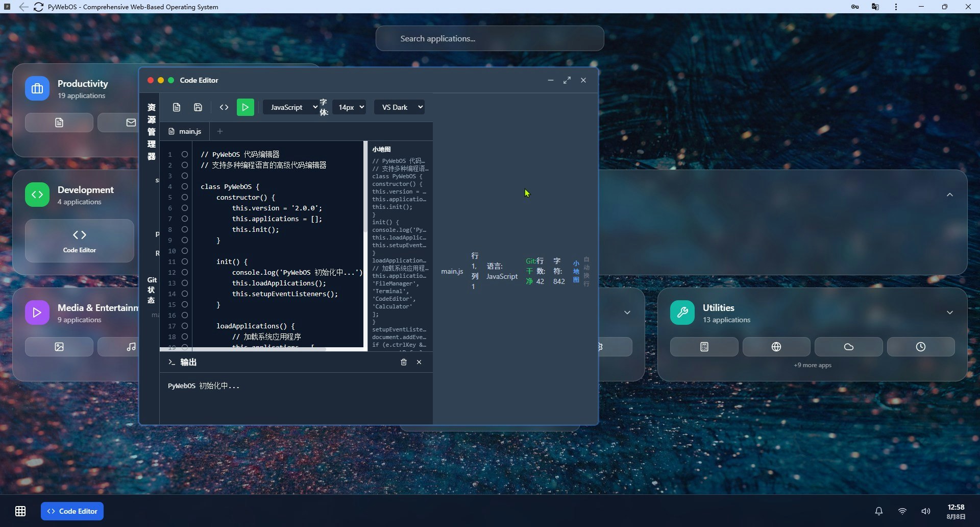Open the taskbar start grid menu
Image resolution: width=980 pixels, height=527 pixels.
click(20, 511)
